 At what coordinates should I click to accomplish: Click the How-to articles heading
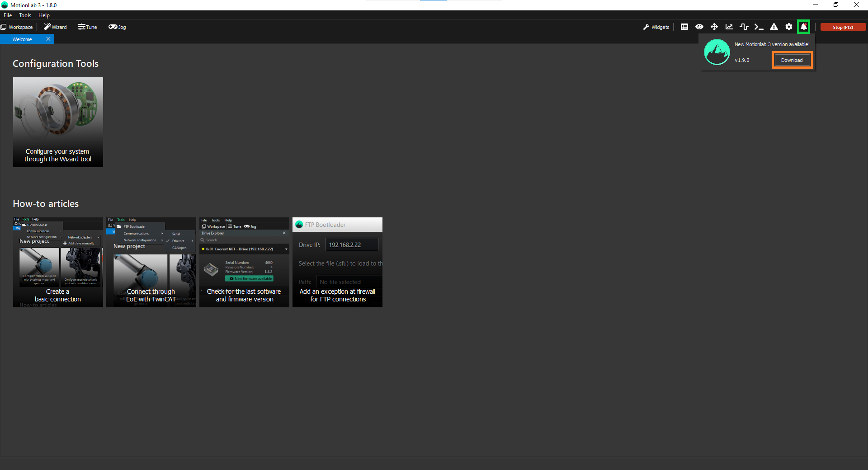[46, 204]
